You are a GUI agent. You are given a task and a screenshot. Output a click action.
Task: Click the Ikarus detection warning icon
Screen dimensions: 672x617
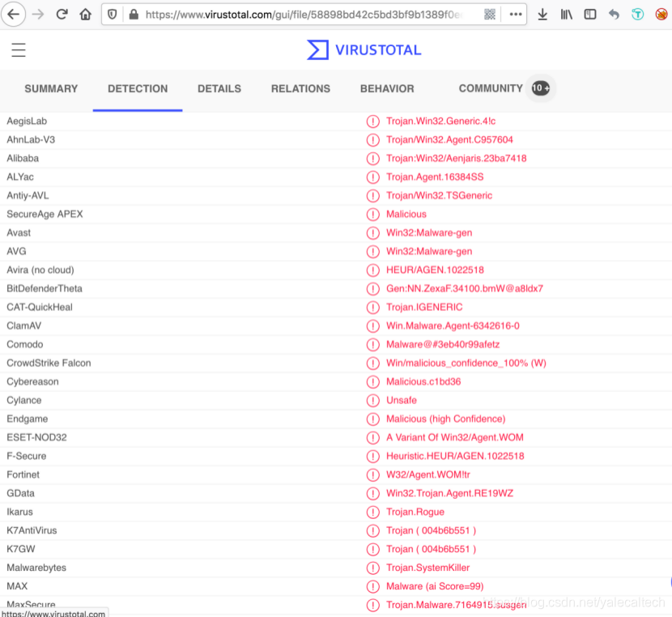tap(373, 512)
